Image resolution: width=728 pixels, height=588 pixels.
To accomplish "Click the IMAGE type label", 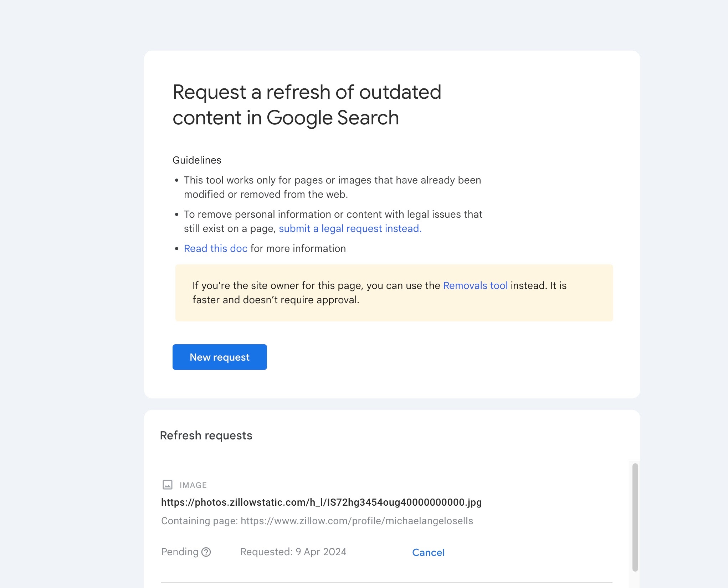I will 193,485.
